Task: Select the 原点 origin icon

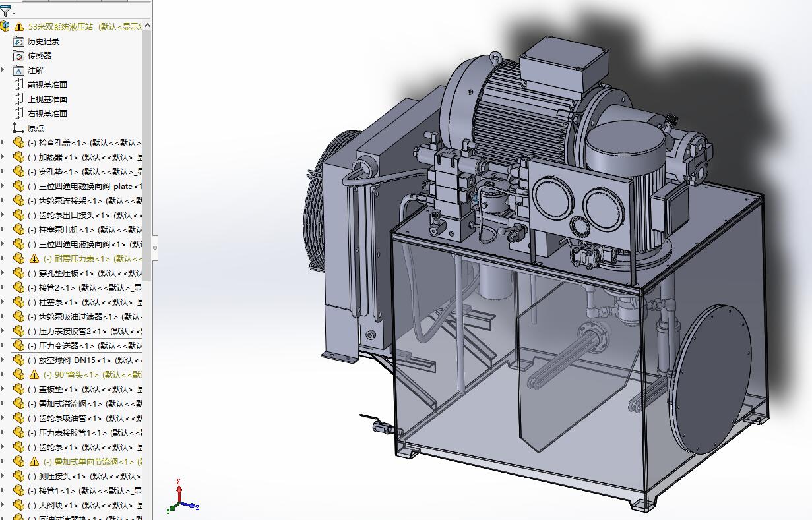Action: click(x=18, y=128)
